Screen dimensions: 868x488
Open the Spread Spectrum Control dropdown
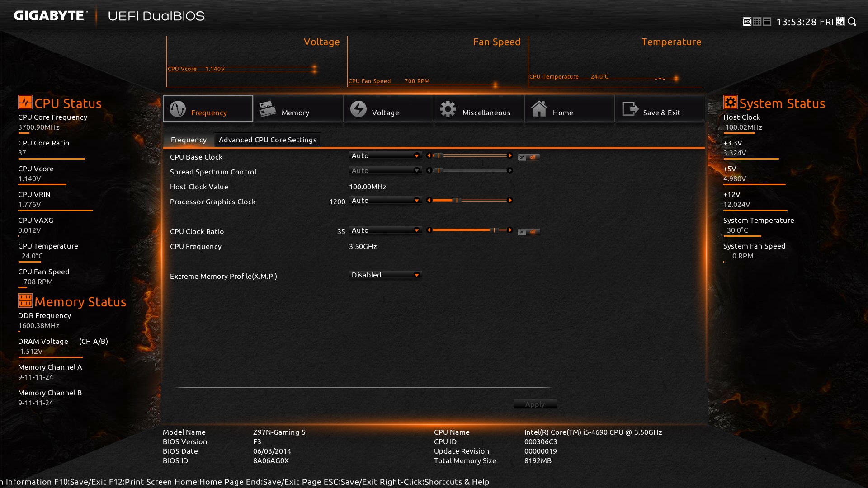(385, 170)
